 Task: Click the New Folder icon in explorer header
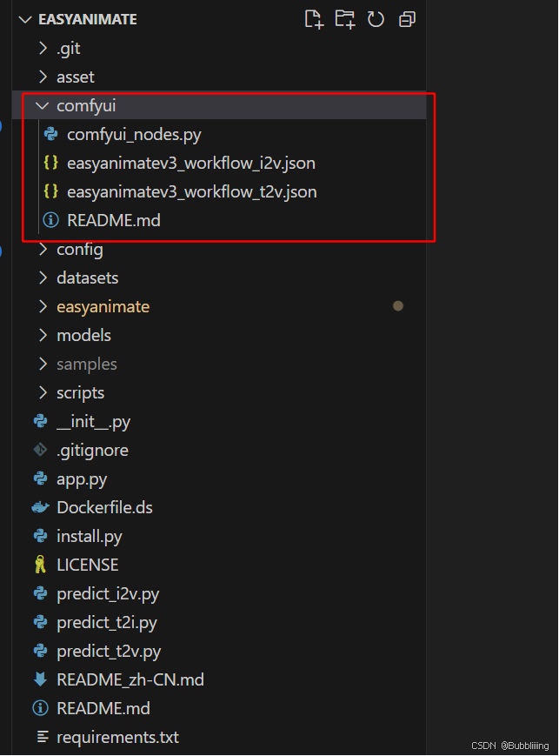tap(345, 19)
